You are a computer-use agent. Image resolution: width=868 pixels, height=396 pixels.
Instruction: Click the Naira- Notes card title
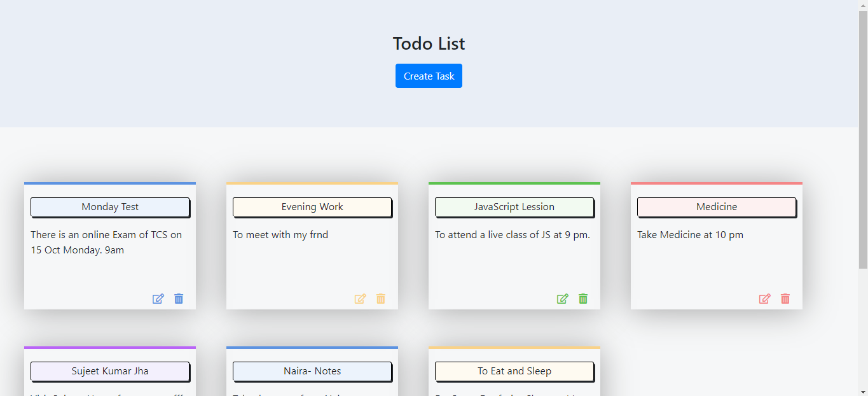click(312, 371)
